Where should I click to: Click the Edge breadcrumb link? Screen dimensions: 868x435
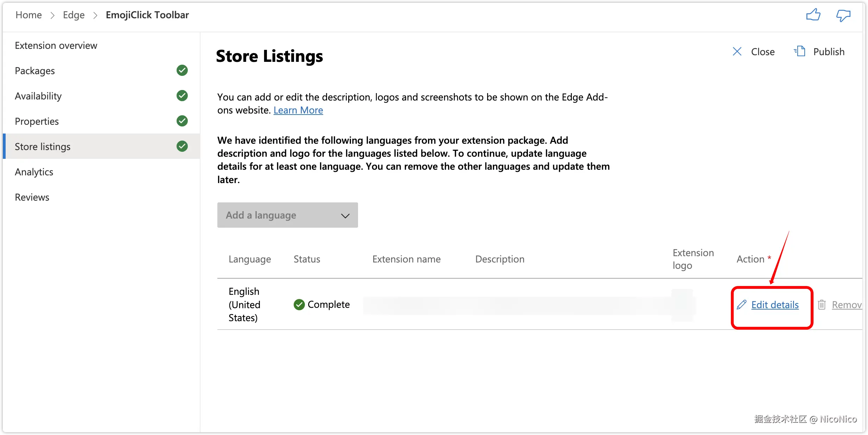(x=74, y=15)
